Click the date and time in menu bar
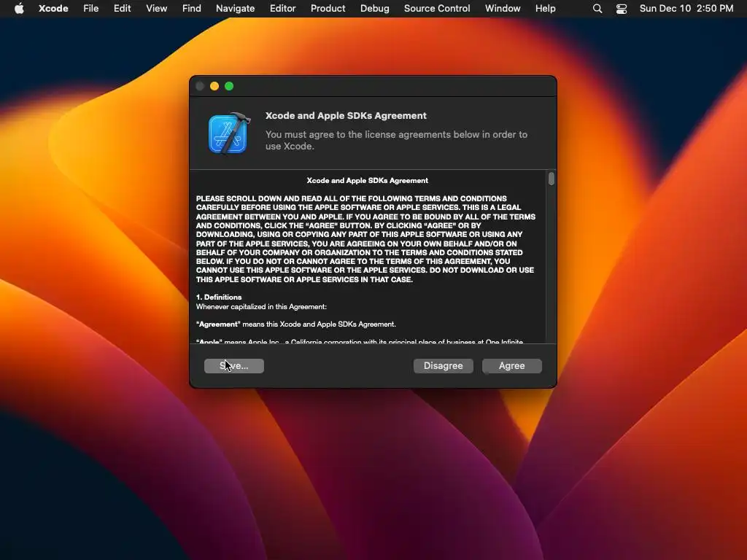 pos(686,9)
